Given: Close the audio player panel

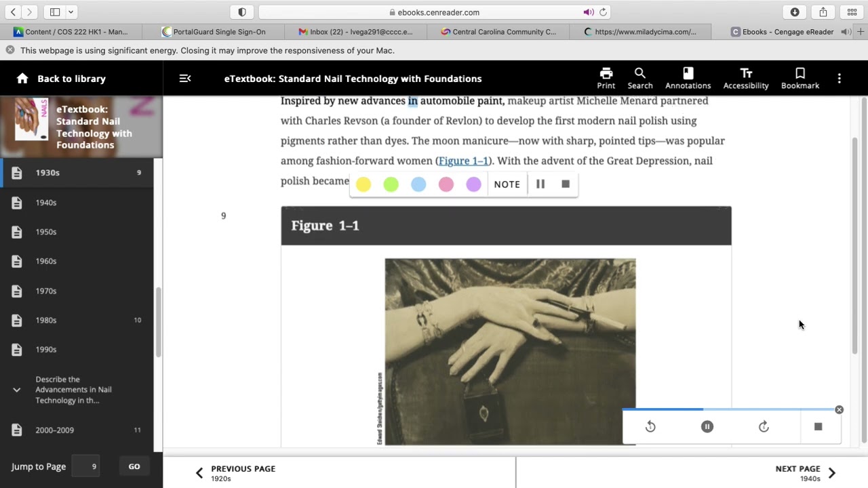Looking at the screenshot, I should (839, 409).
